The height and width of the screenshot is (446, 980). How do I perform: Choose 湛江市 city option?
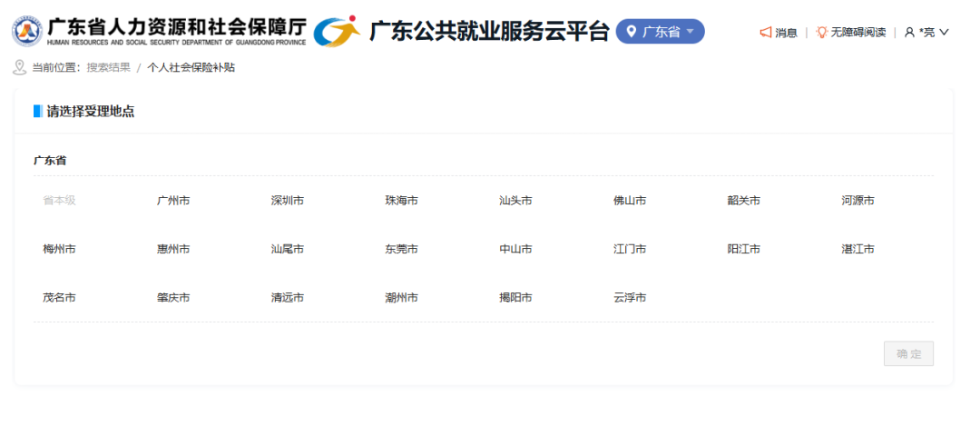tap(858, 249)
